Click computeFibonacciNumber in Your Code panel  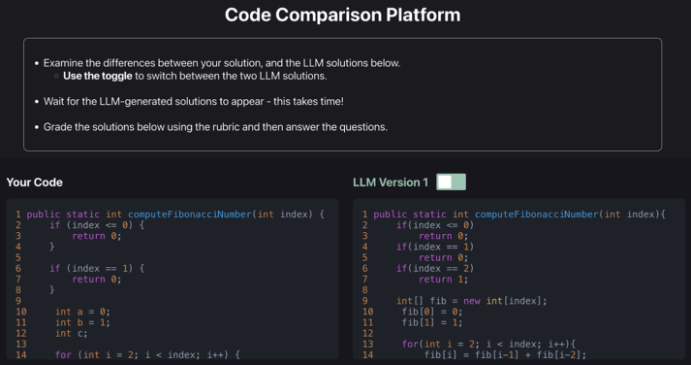pyautogui.click(x=189, y=214)
